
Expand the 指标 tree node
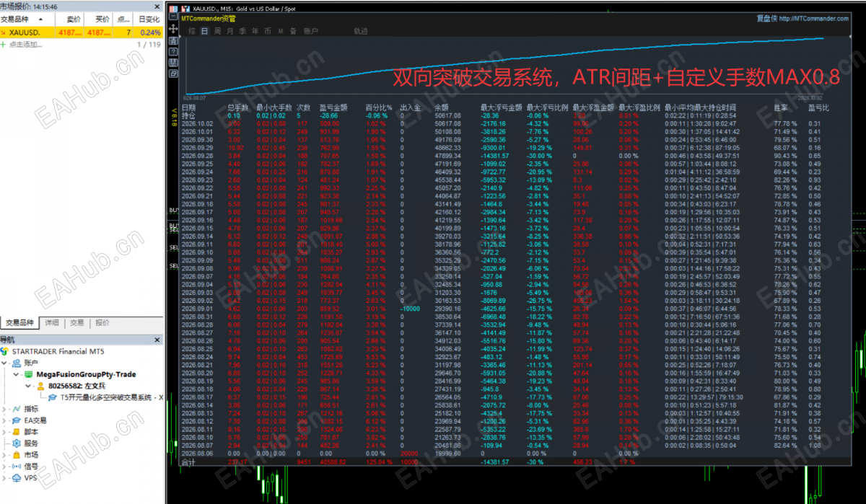(x=4, y=409)
